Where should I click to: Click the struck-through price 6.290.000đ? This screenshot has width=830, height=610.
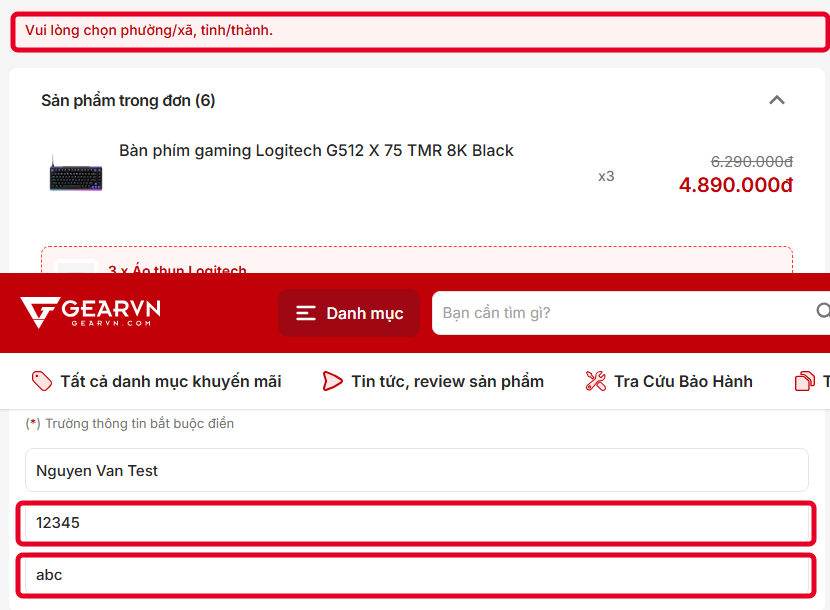click(x=752, y=162)
